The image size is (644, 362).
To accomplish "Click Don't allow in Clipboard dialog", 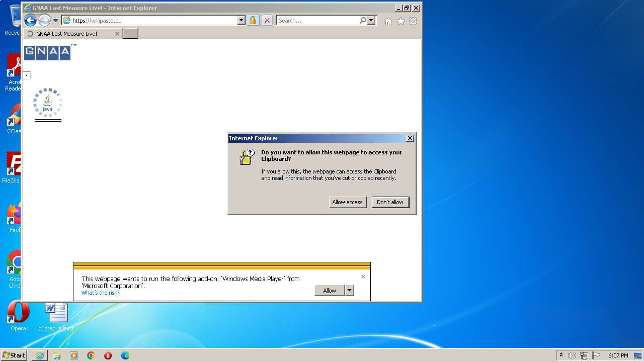I will click(x=390, y=202).
